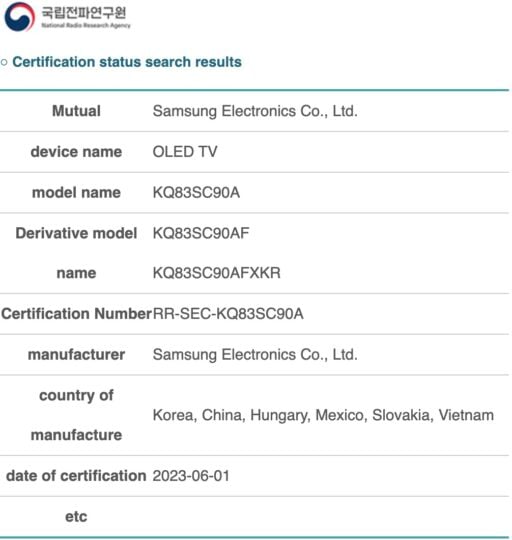Click the model name value KQ83SC90A

196,193
